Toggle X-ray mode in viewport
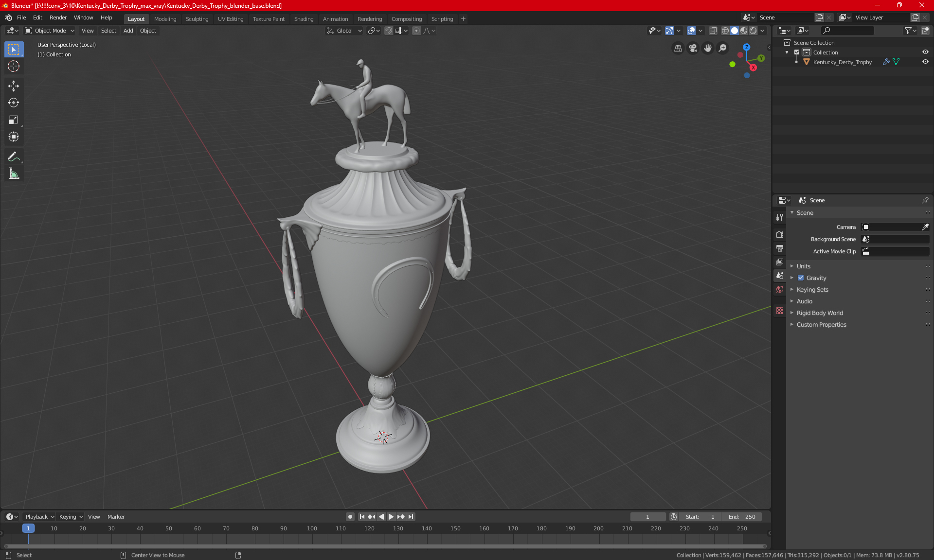This screenshot has height=560, width=934. point(713,31)
